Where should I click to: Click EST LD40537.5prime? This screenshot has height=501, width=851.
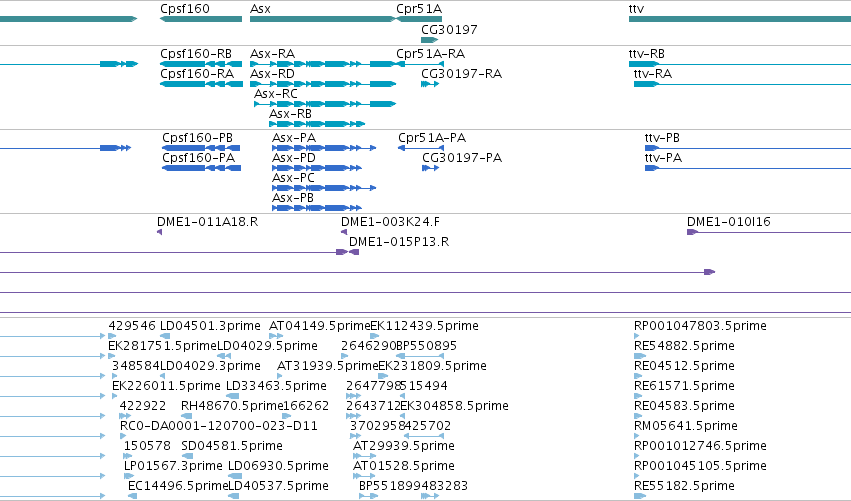point(278,486)
